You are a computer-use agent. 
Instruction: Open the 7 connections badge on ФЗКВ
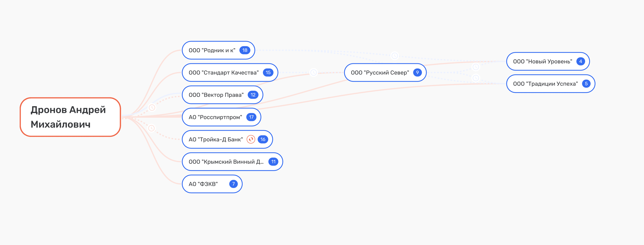(x=233, y=184)
